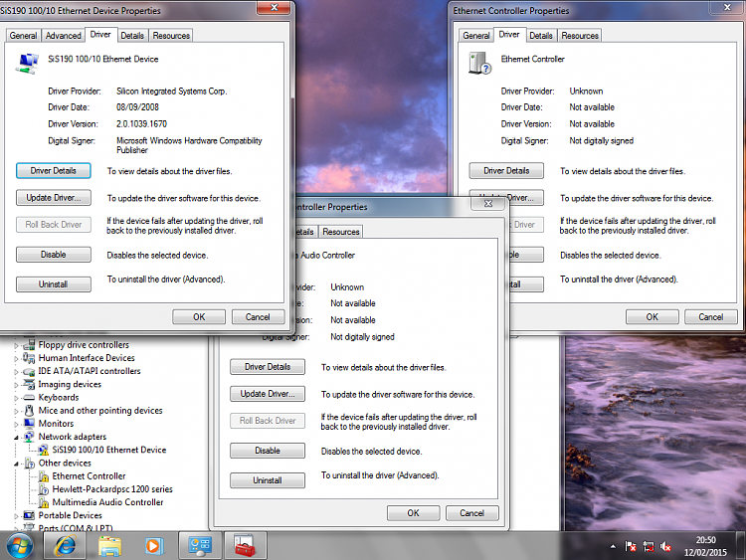Click Update Driver in the SiS190 dialog
The image size is (746, 560).
pos(54,198)
